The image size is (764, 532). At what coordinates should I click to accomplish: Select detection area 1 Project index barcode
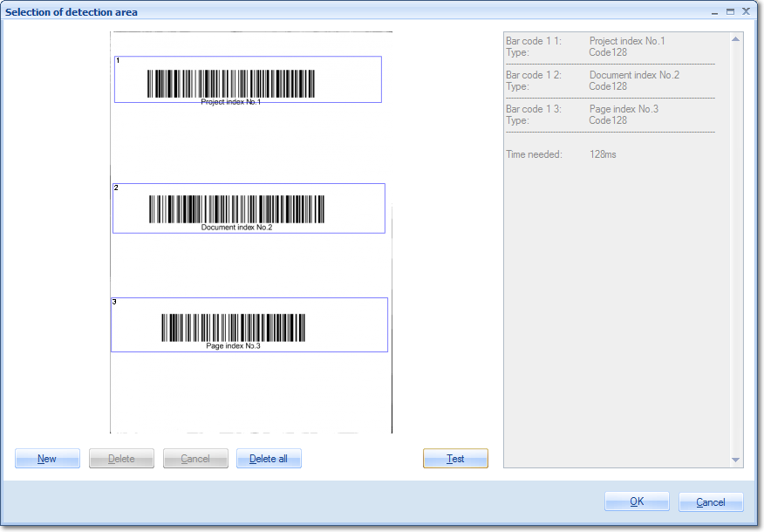[248, 79]
